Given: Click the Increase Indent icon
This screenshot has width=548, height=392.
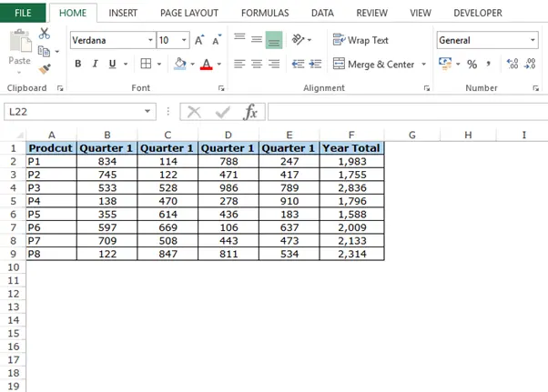Looking at the screenshot, I should pos(315,64).
